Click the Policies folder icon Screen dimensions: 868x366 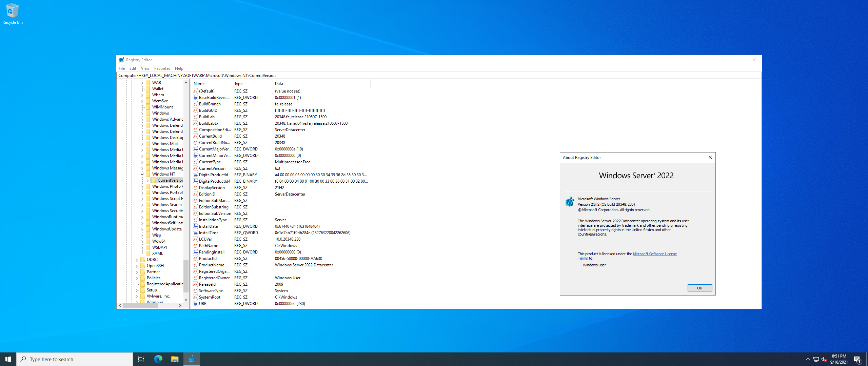click(x=142, y=278)
